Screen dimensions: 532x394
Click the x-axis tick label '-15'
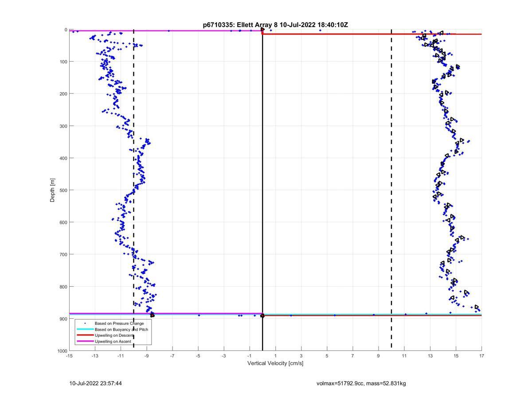coord(69,355)
